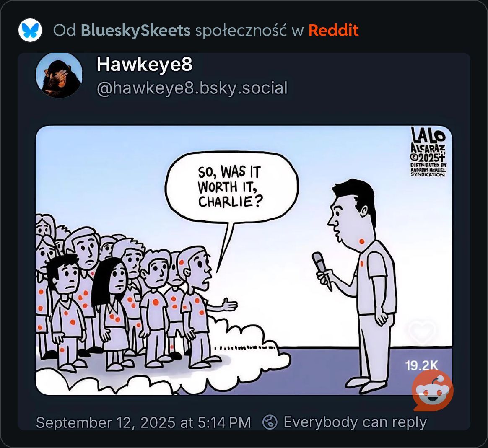This screenshot has width=488, height=448.
Task: Click the Reddit Snoo mascot icon
Action: pyautogui.click(x=432, y=391)
